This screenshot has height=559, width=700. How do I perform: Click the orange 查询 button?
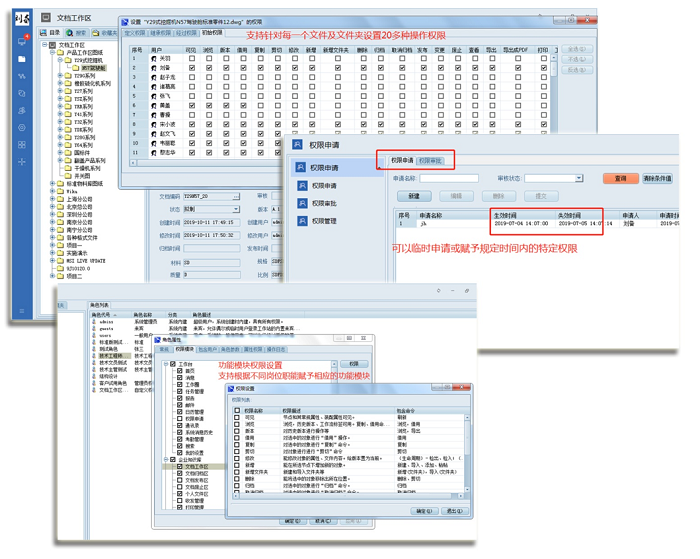pyautogui.click(x=620, y=178)
